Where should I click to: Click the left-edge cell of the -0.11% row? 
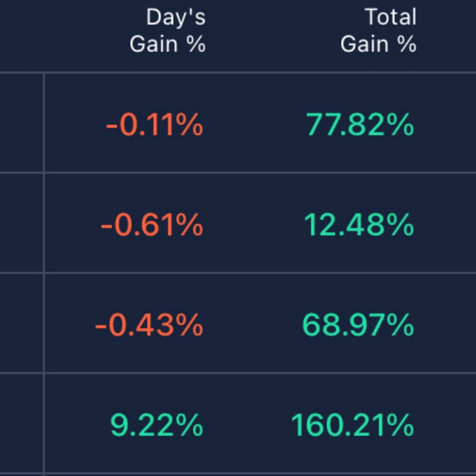click(x=21, y=123)
